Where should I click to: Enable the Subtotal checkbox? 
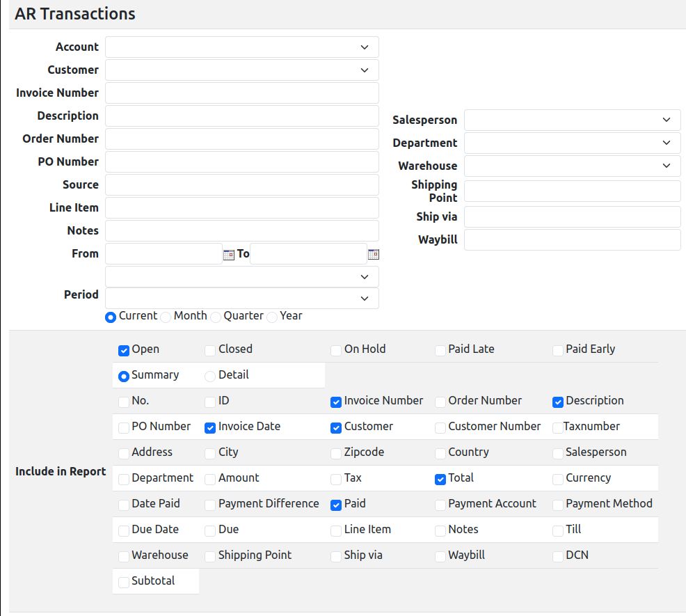(x=124, y=582)
